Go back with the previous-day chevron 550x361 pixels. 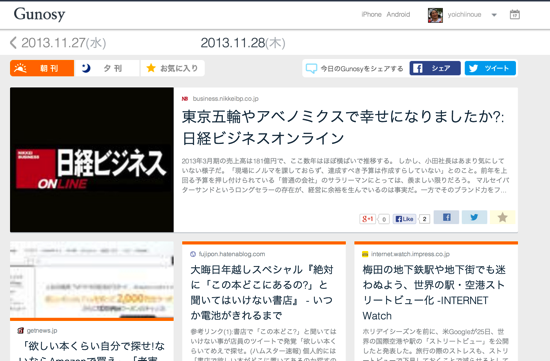coord(13,43)
